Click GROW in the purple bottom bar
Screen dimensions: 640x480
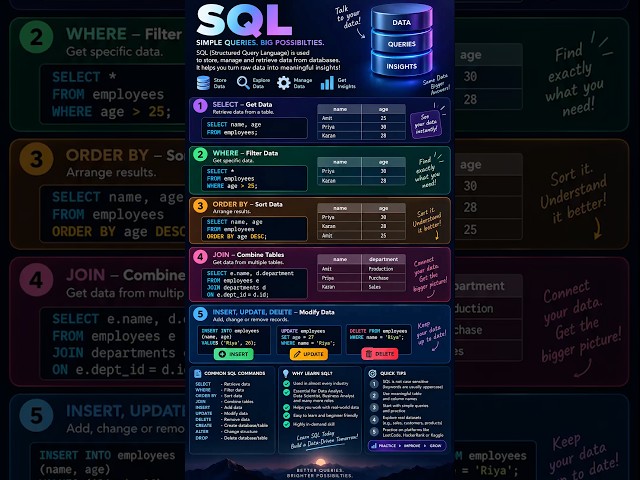pos(435,446)
